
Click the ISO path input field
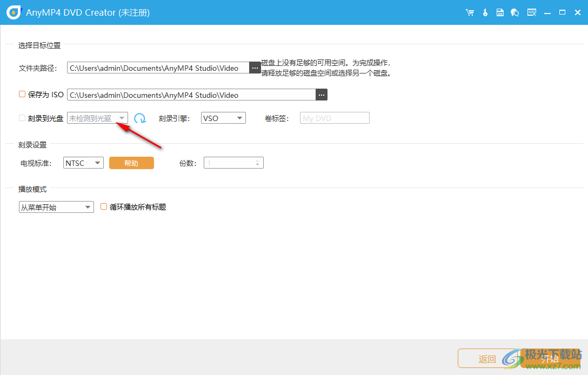click(x=191, y=95)
